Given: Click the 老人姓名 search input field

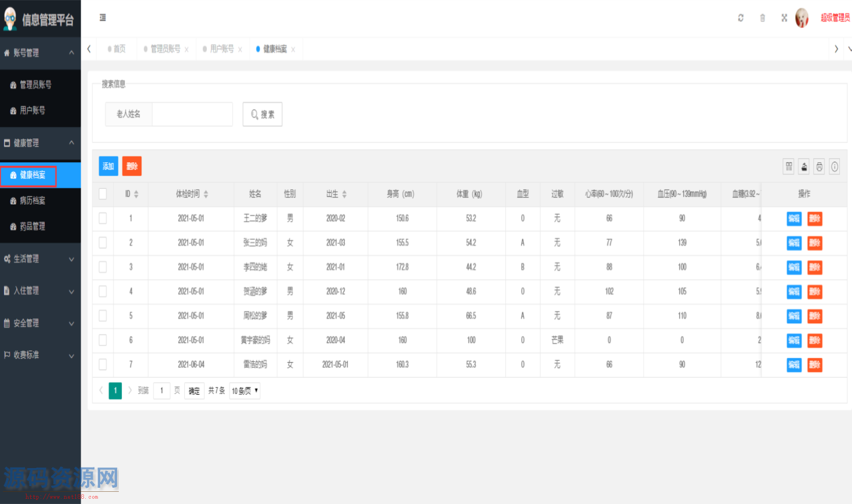Looking at the screenshot, I should [192, 115].
